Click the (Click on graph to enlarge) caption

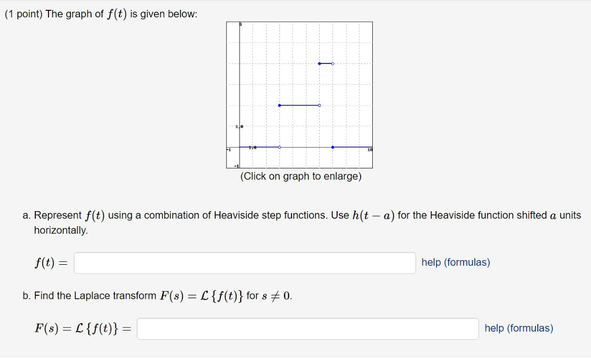[x=300, y=177]
